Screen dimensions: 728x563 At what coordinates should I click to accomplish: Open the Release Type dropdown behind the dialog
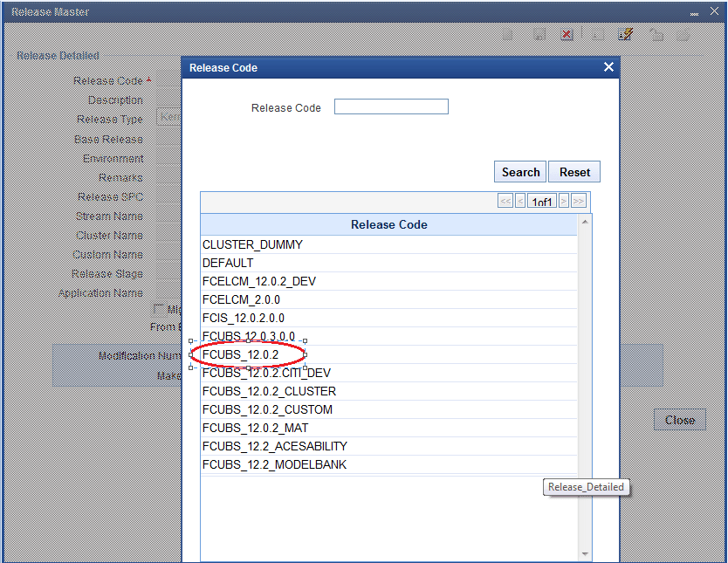[x=169, y=118]
